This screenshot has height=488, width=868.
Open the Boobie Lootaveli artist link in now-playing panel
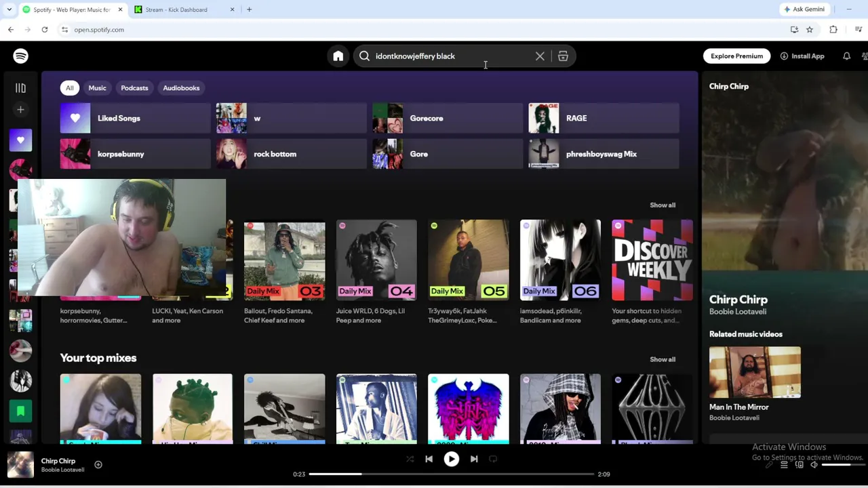point(738,312)
